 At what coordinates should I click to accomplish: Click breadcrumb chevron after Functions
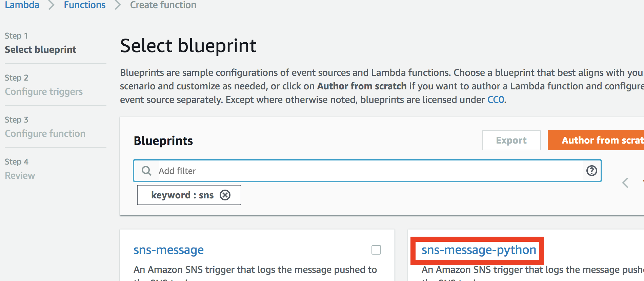[118, 5]
